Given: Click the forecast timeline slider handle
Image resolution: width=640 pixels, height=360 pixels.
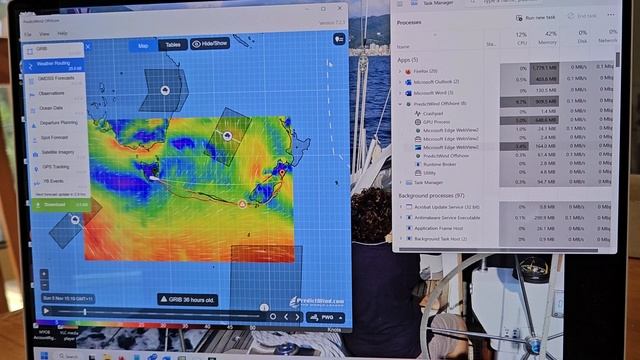Looking at the screenshot, I should pyautogui.click(x=85, y=312).
